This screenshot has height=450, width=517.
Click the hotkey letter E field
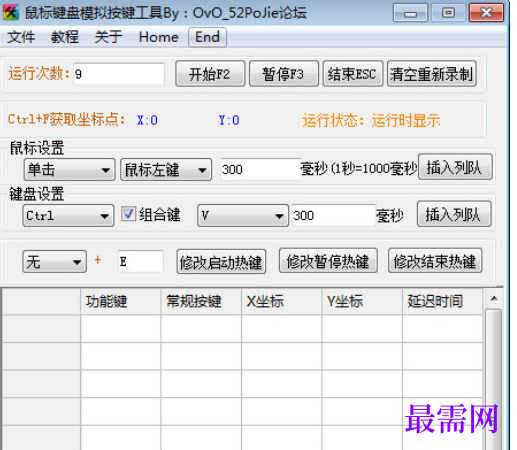click(x=141, y=261)
